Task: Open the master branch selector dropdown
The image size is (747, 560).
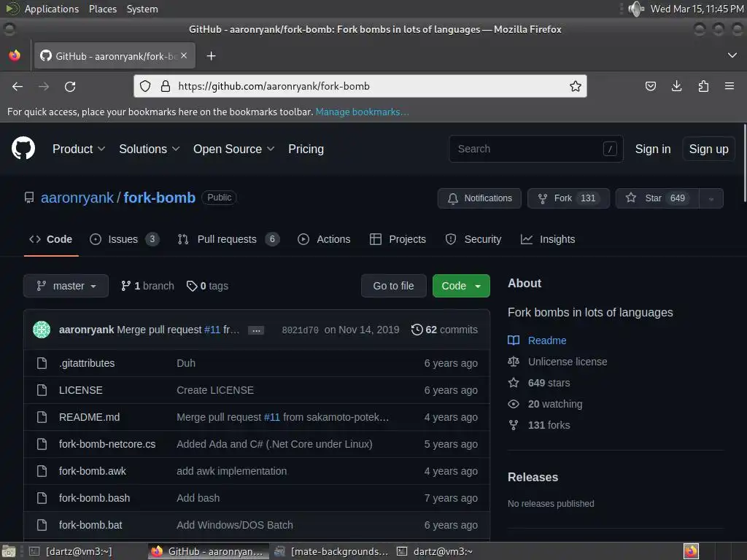Action: 66,286
